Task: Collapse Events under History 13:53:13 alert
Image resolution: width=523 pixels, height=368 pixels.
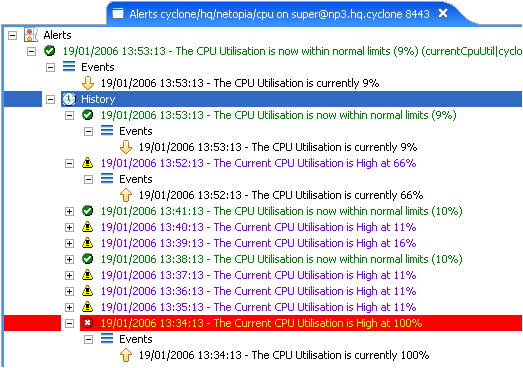Action: coord(88,131)
